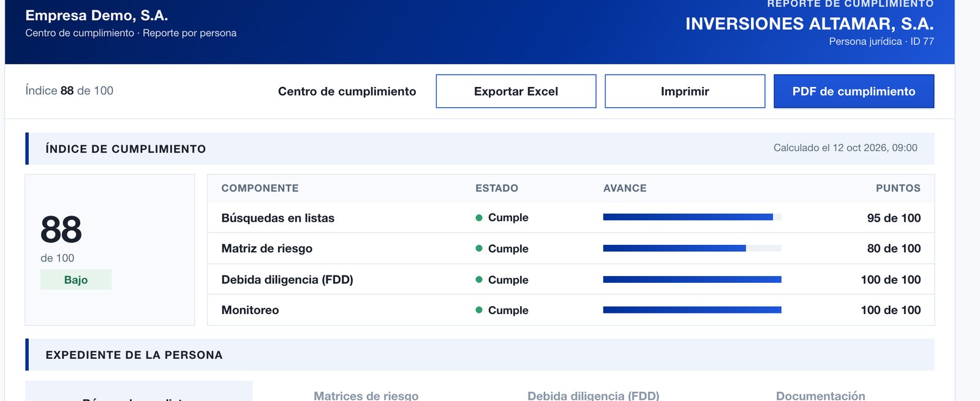Click the Debida diligencia (FDD) component label
Screen dimensions: 980x401
287,280
